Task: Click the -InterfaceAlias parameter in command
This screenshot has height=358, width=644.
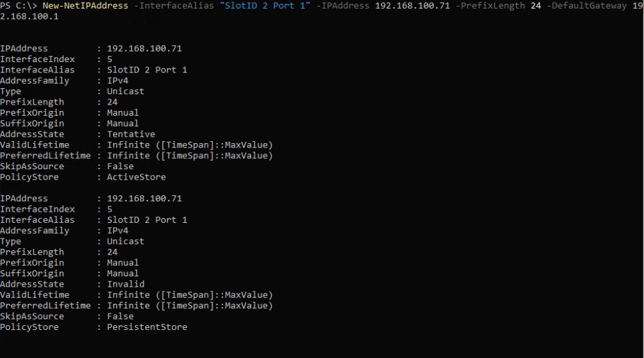Action: click(174, 6)
